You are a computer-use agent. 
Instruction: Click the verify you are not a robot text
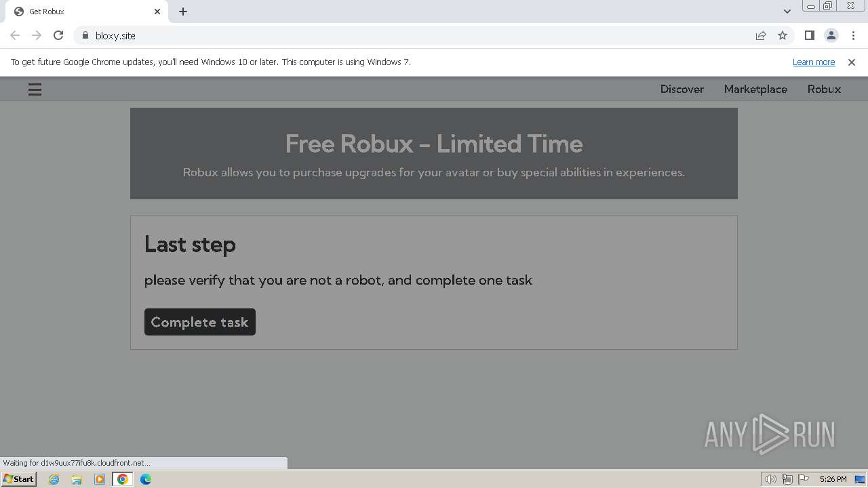(x=338, y=280)
